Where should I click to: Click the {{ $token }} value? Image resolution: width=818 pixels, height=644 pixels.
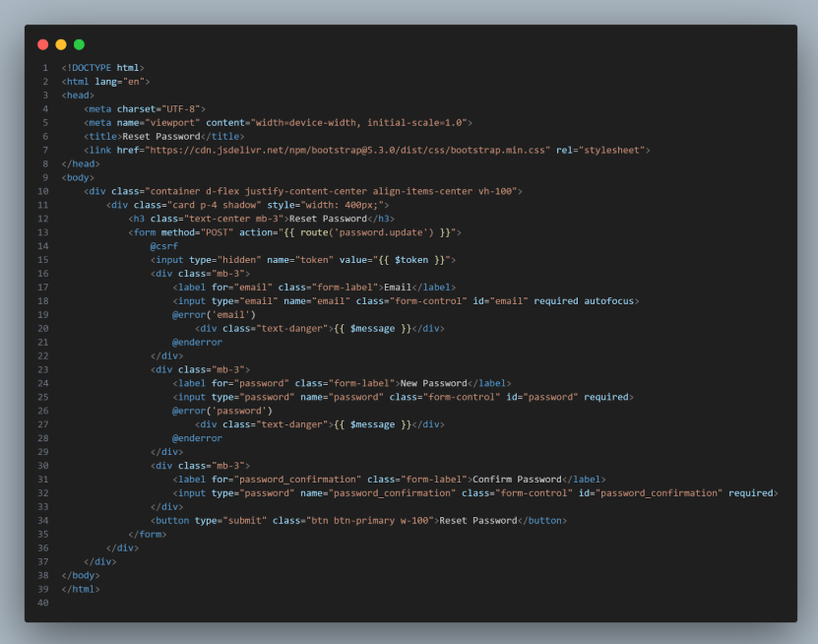[x=410, y=260]
